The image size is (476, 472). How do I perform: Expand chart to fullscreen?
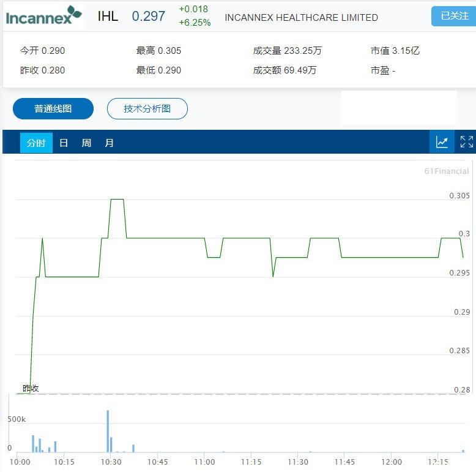click(466, 142)
